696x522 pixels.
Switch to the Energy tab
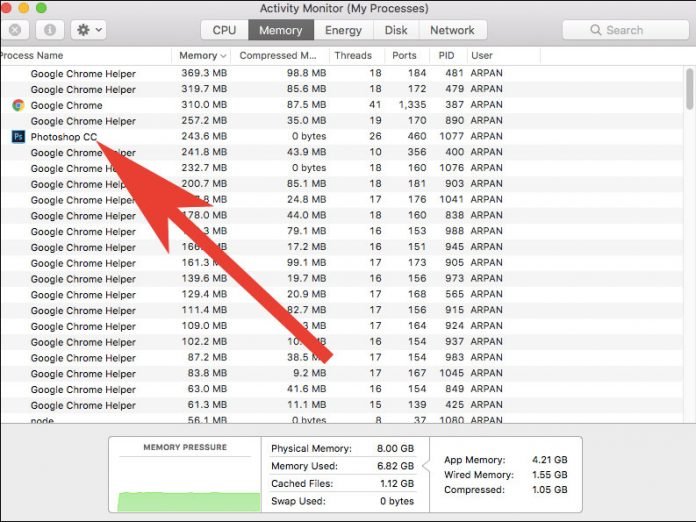343,30
